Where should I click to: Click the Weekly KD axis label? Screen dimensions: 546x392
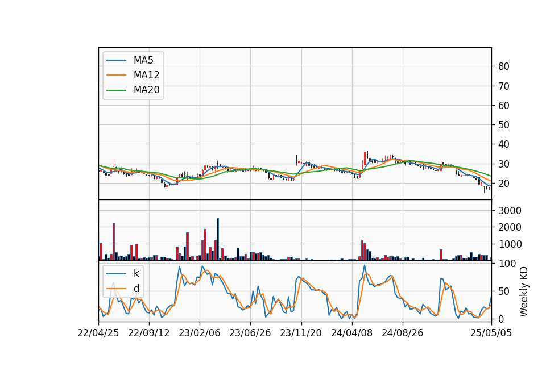(524, 291)
